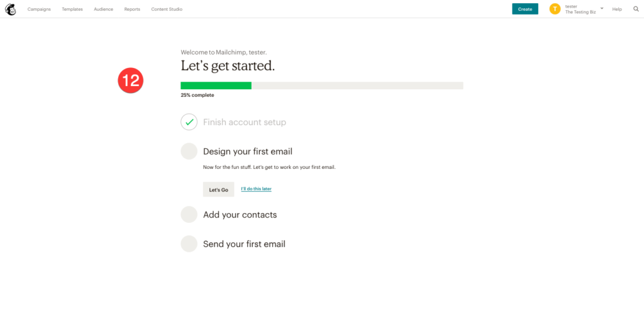
Task: Open the search magnifier icon
Action: coord(636,9)
